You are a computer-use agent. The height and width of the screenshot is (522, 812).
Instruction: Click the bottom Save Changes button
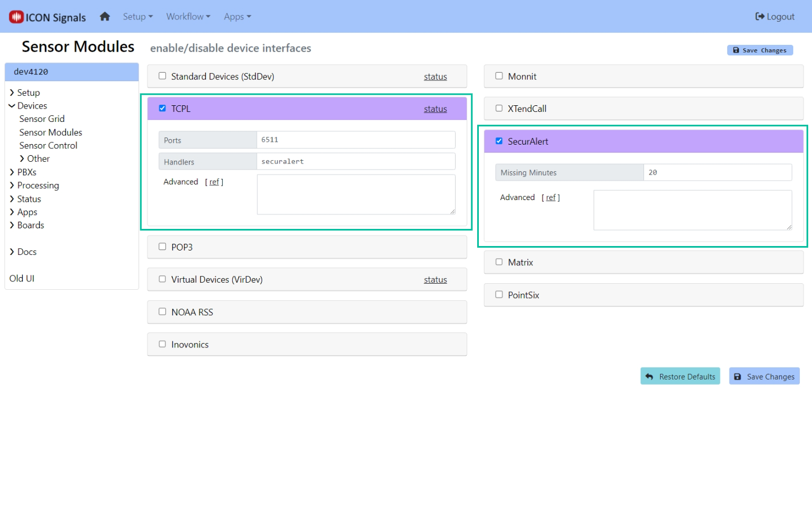tap(764, 377)
